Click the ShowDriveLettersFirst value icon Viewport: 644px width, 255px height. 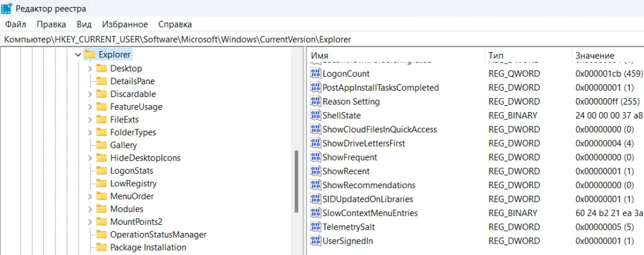click(316, 144)
